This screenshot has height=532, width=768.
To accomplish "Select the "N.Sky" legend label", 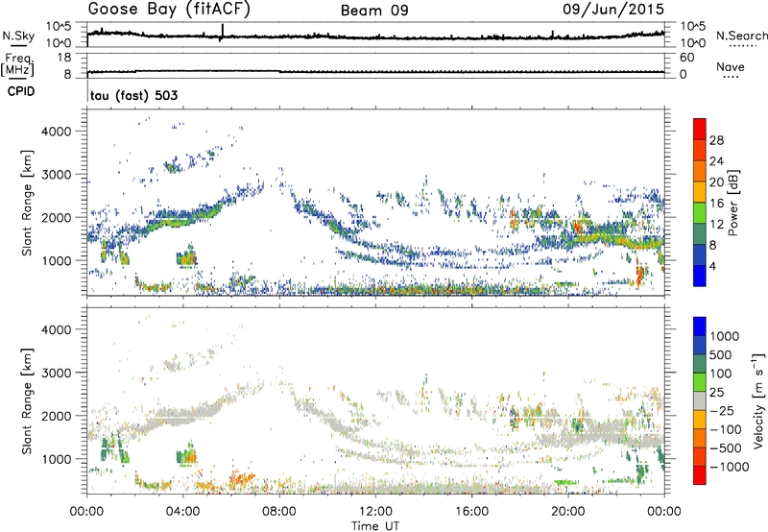I will [18, 36].
